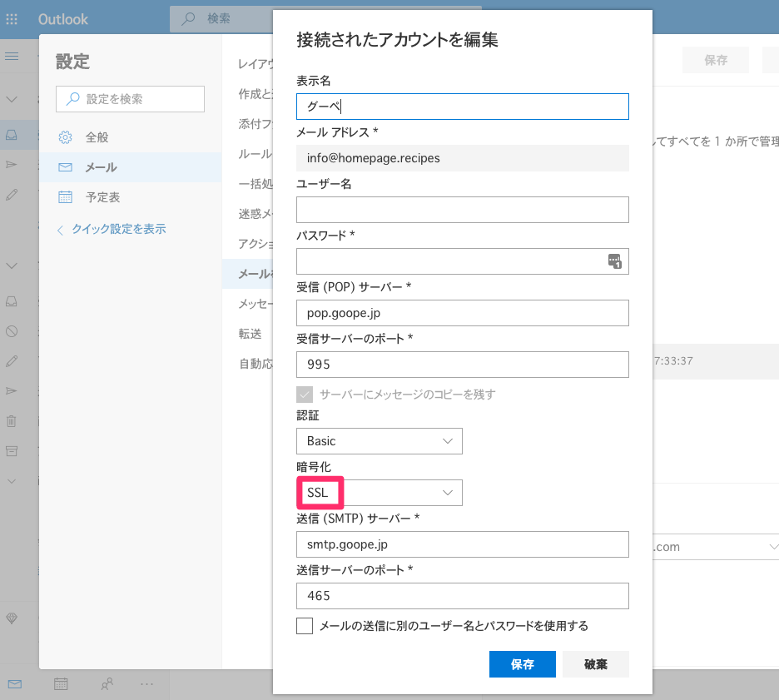Open the drafts pencil icon
Viewport: 779px width, 700px height.
click(x=12, y=195)
